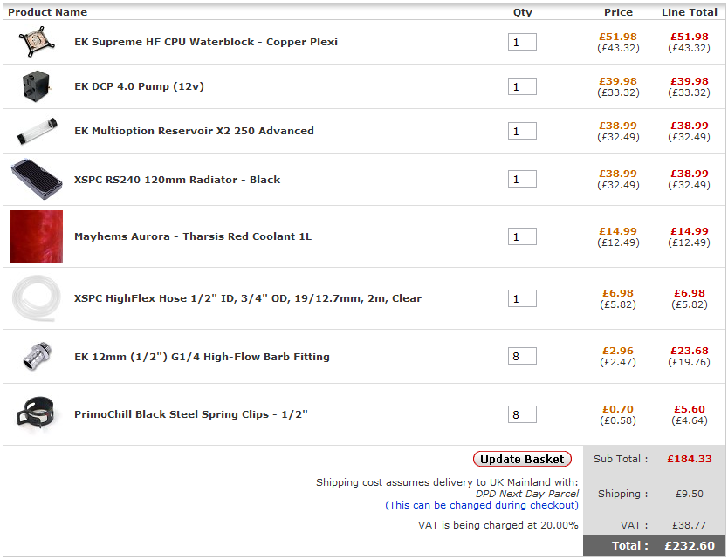The width and height of the screenshot is (728, 560).
Task: Click the XSPC HighFlex Hose quantity input
Action: tap(522, 298)
